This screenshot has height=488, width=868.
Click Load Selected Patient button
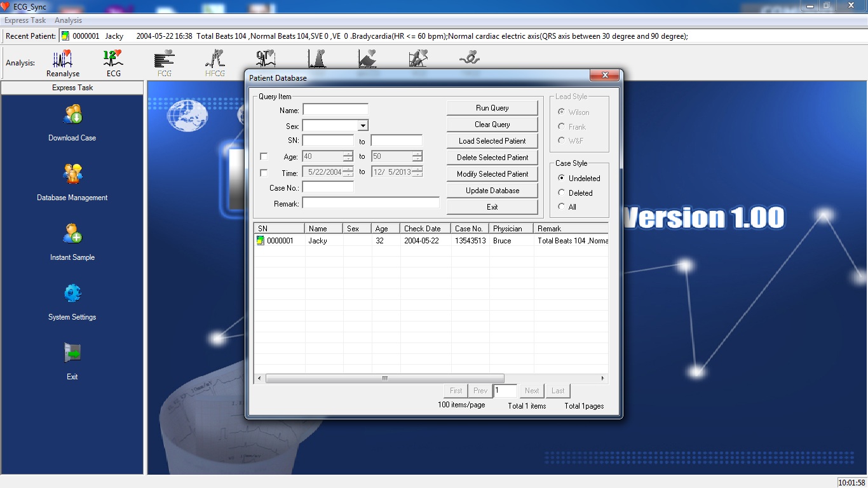pyautogui.click(x=492, y=141)
